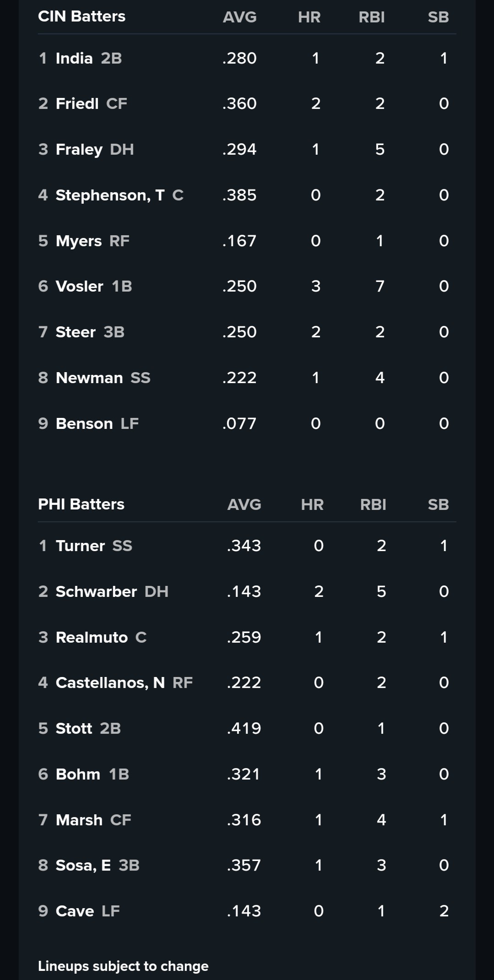Select Benson in the CIN lineup
The image size is (494, 980).
pos(84,424)
